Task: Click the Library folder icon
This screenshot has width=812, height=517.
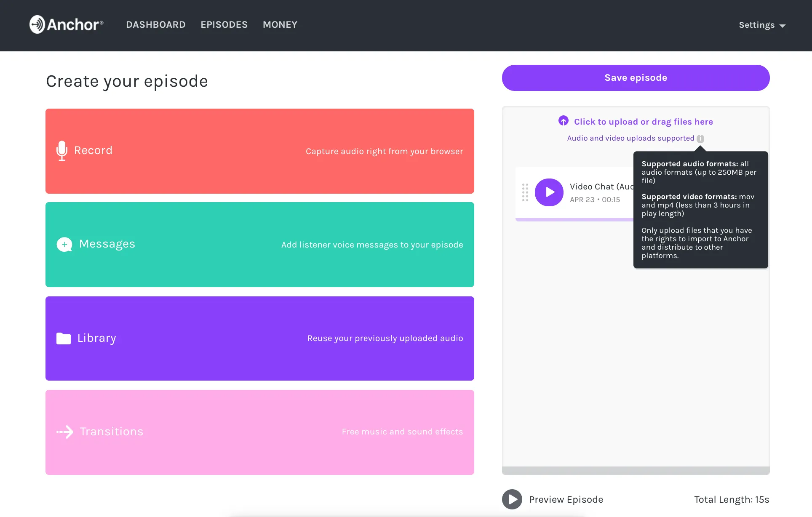Action: (x=64, y=338)
